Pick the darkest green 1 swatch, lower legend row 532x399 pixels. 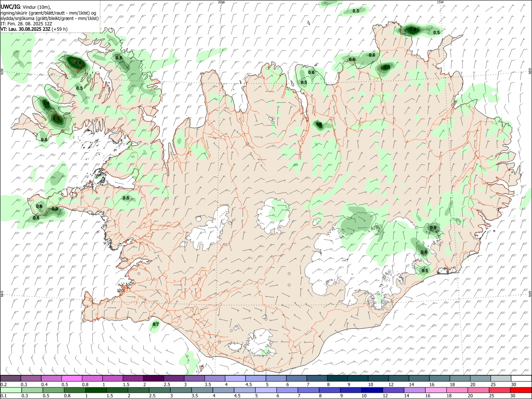(95, 390)
